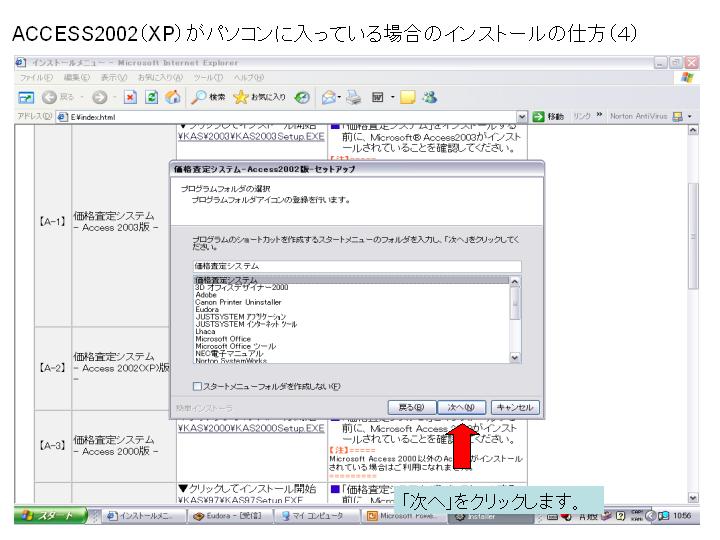Click the Windows スタート button
The height and width of the screenshot is (540, 720).
[51, 516]
